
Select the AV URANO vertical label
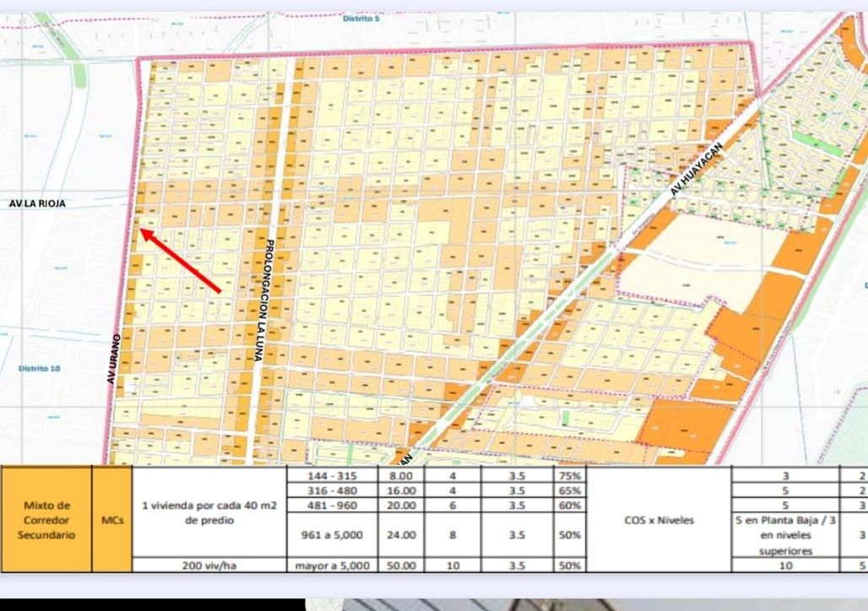click(x=112, y=359)
